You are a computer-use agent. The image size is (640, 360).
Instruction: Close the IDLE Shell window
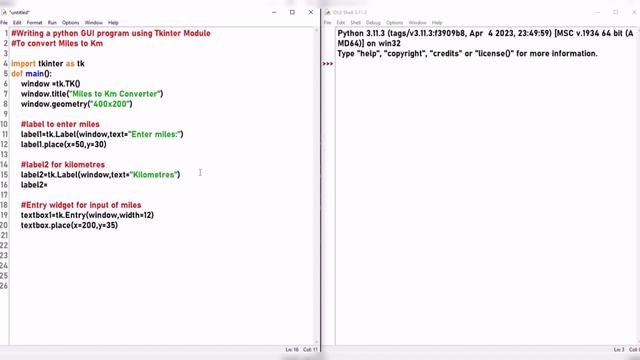(x=634, y=12)
